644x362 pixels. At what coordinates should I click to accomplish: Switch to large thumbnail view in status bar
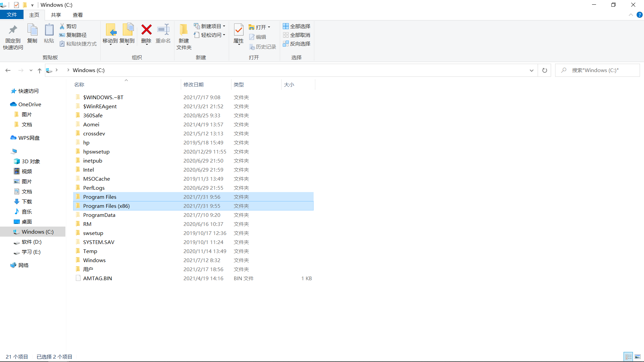(638, 357)
